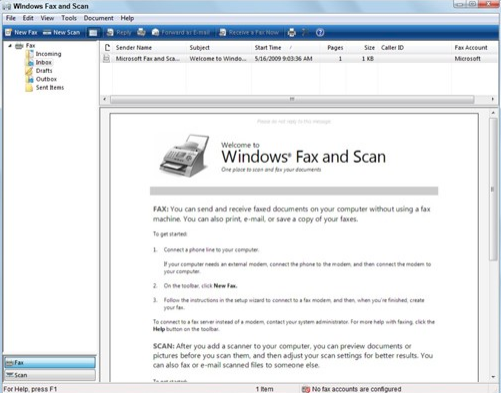Click the Reply toolbar button

coord(119,32)
